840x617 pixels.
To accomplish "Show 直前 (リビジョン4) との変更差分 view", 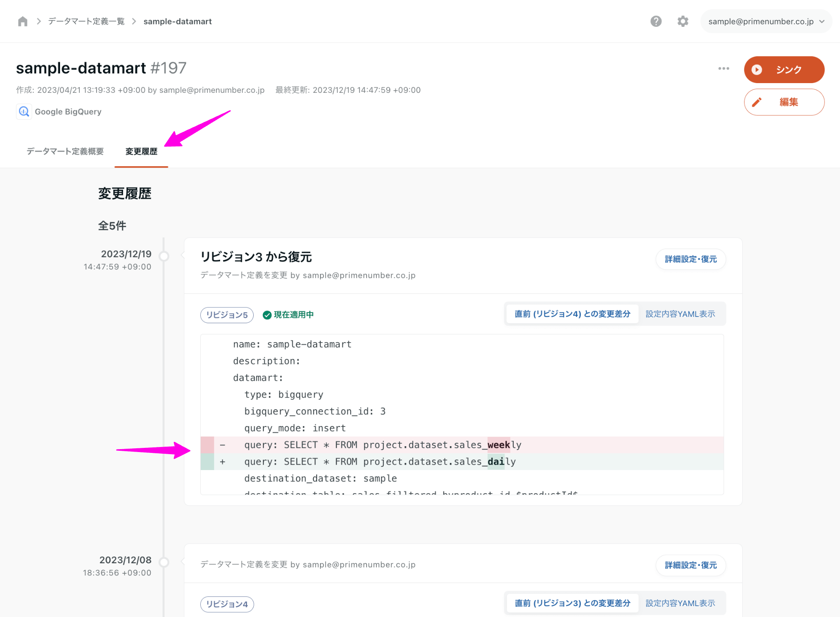I will tap(572, 314).
